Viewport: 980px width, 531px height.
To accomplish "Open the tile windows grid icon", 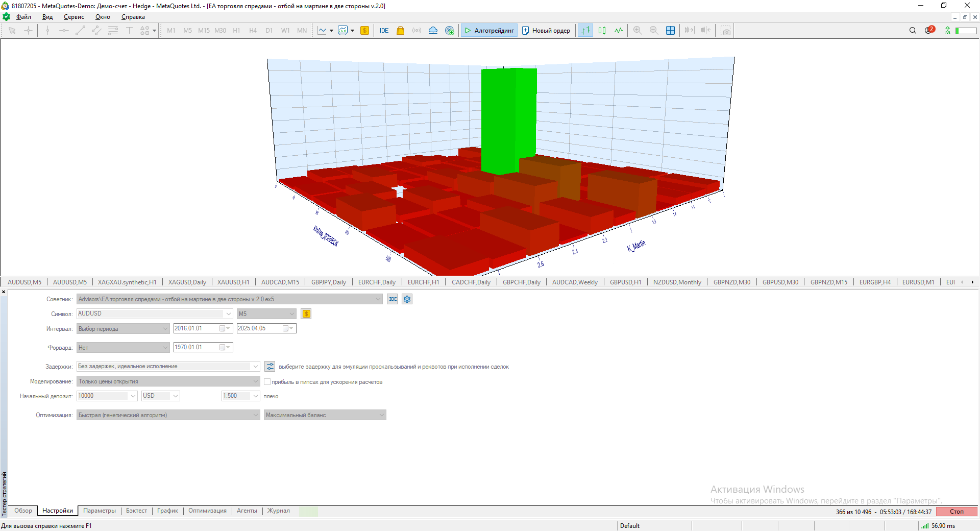I will point(671,31).
